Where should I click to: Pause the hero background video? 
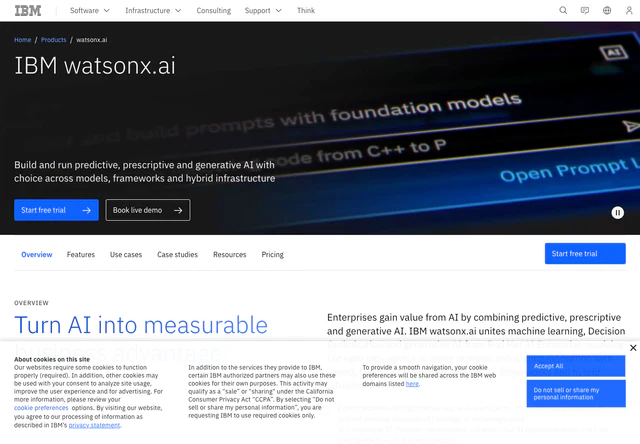click(x=618, y=213)
